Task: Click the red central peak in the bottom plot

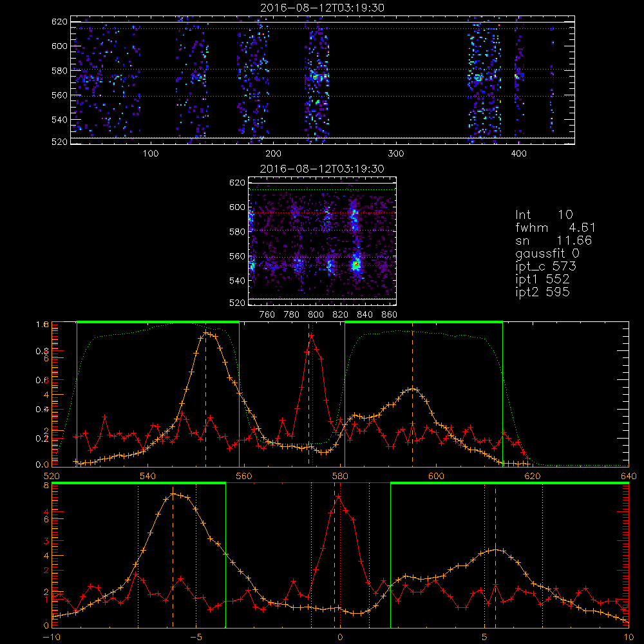Action: point(339,497)
